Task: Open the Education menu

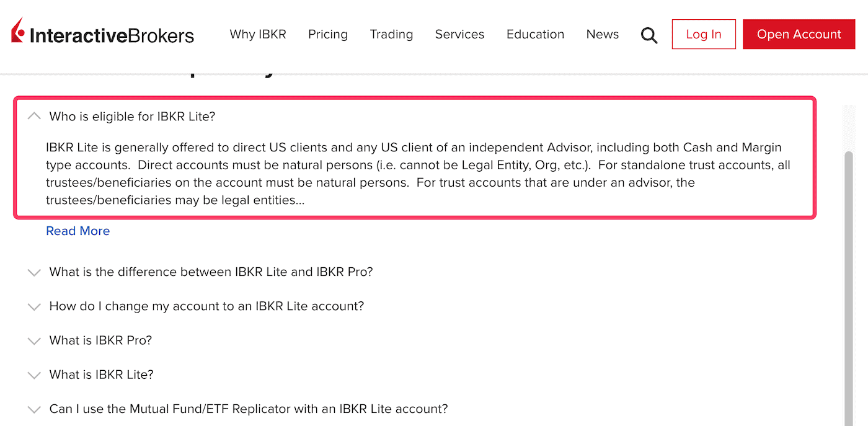Action: coord(535,34)
